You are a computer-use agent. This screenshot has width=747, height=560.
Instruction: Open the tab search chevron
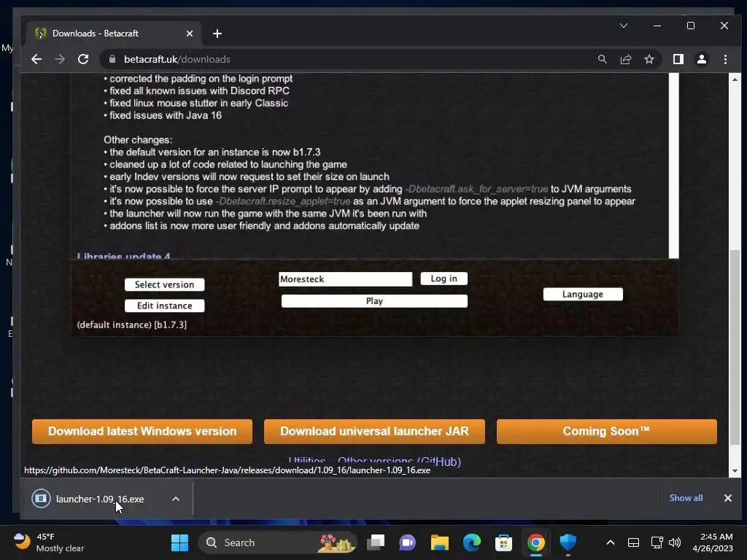(x=624, y=26)
